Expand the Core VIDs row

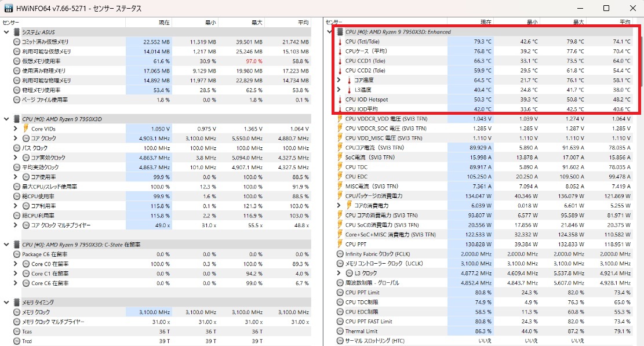coord(16,129)
